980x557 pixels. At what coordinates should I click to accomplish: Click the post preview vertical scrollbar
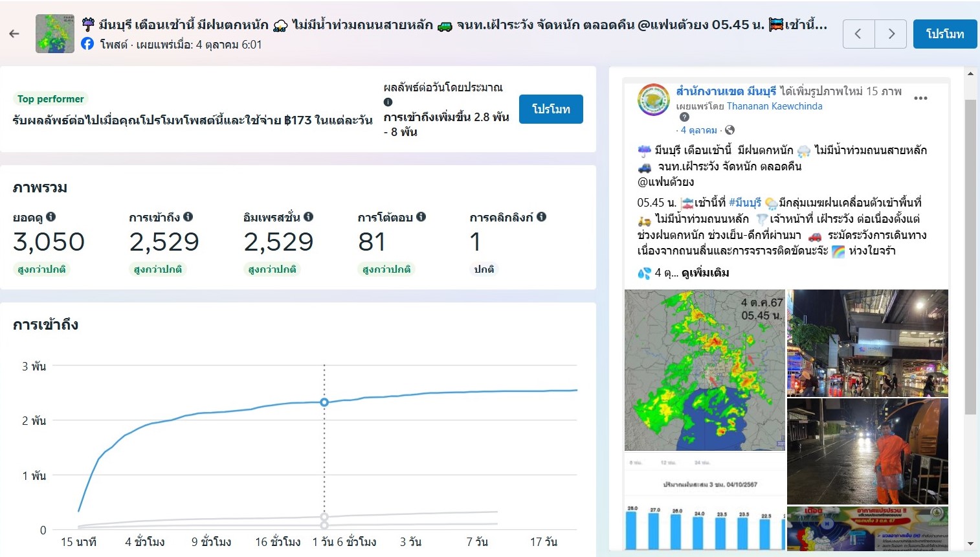point(970,259)
